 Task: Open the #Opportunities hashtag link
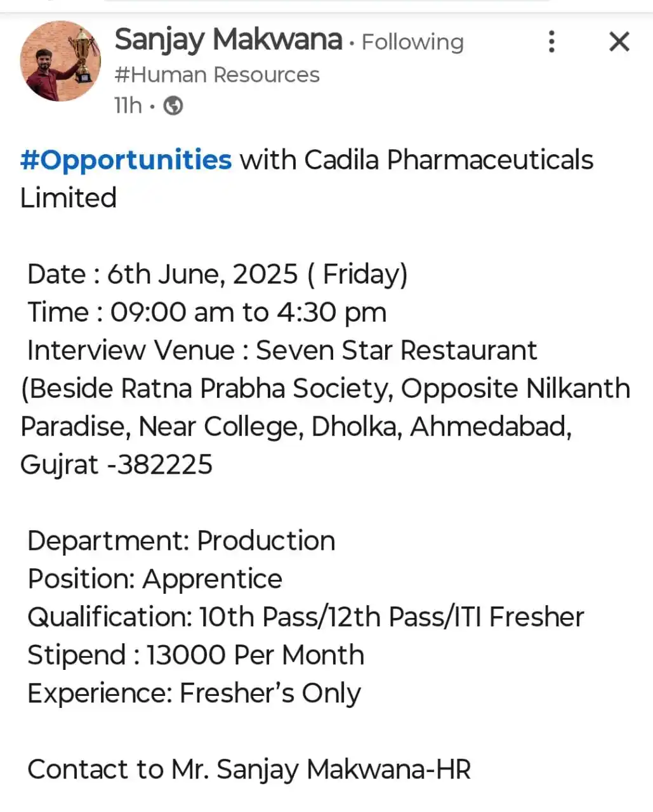pos(126,160)
